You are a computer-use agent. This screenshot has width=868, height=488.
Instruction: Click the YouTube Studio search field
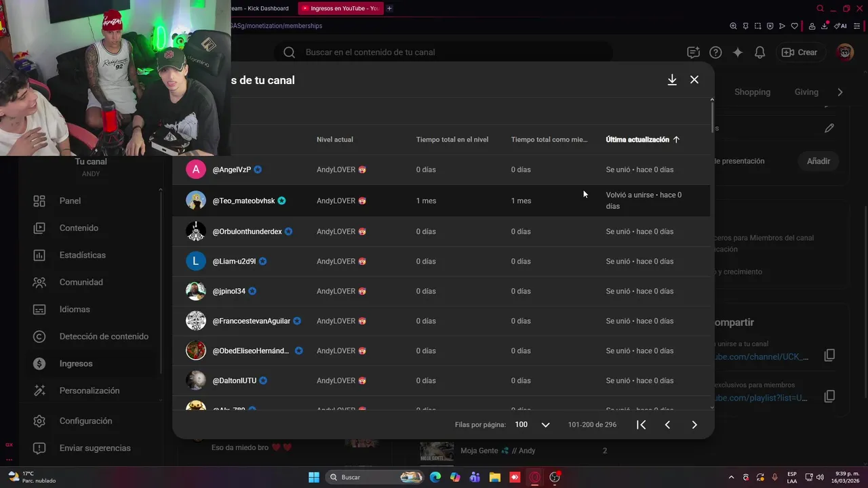pyautogui.click(x=443, y=52)
